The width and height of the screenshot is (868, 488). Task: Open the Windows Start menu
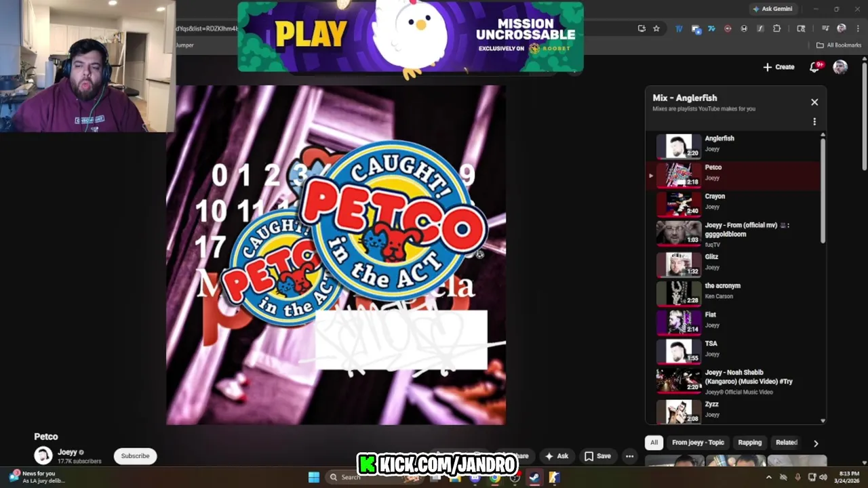click(314, 477)
